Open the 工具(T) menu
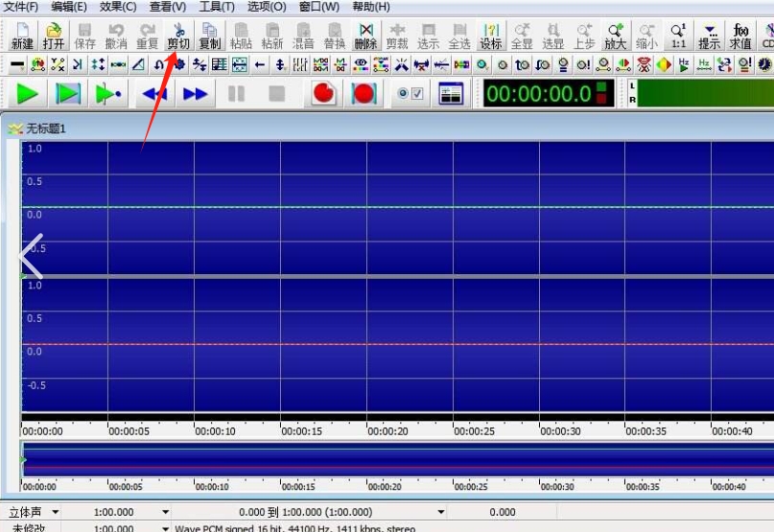 (217, 7)
